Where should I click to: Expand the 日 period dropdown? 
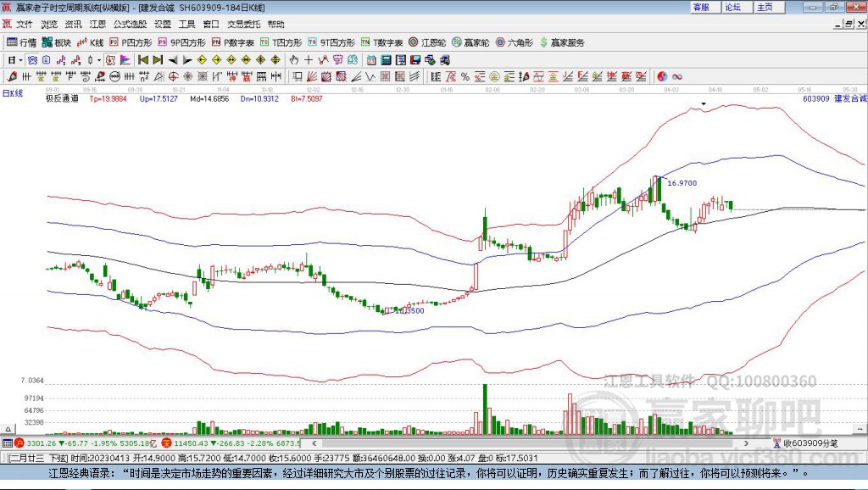(20, 60)
